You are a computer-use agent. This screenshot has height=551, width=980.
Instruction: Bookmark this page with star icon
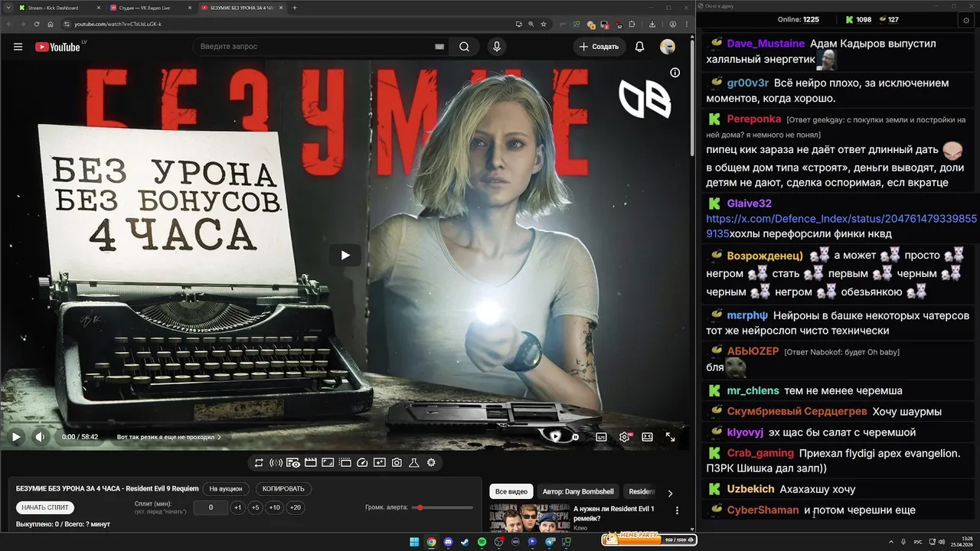tap(544, 24)
